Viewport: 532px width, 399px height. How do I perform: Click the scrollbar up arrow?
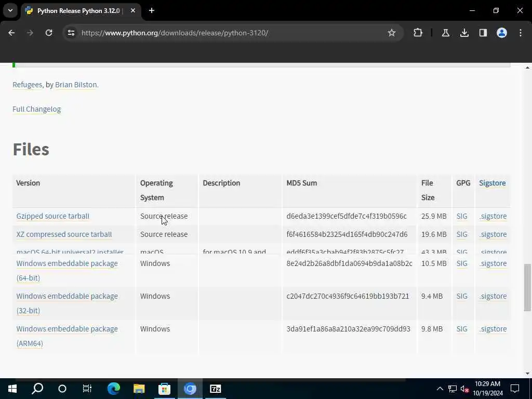tap(527, 68)
